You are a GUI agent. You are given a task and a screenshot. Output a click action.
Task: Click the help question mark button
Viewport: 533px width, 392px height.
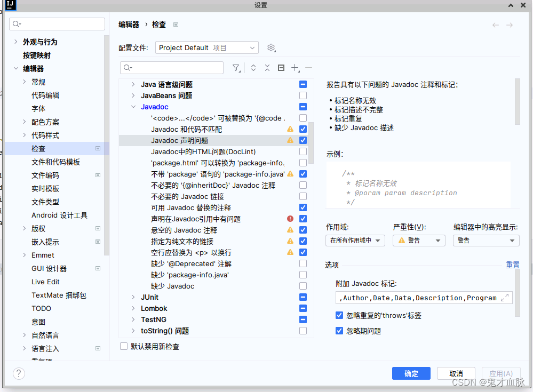pos(19,374)
